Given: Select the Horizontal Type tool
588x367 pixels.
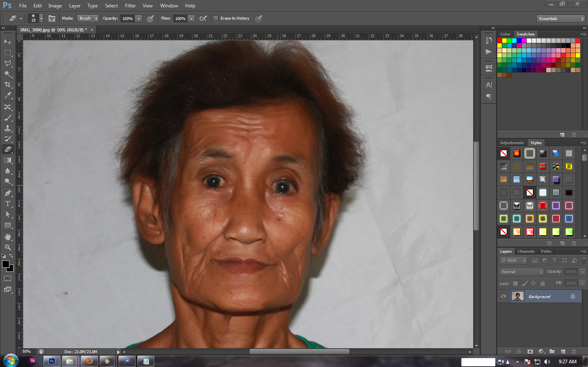Looking at the screenshot, I should click(8, 203).
